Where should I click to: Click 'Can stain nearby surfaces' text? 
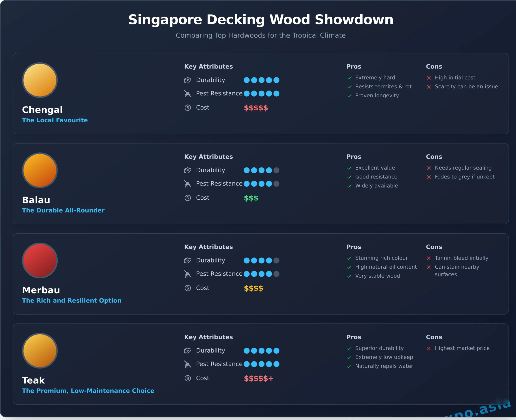pos(457,271)
